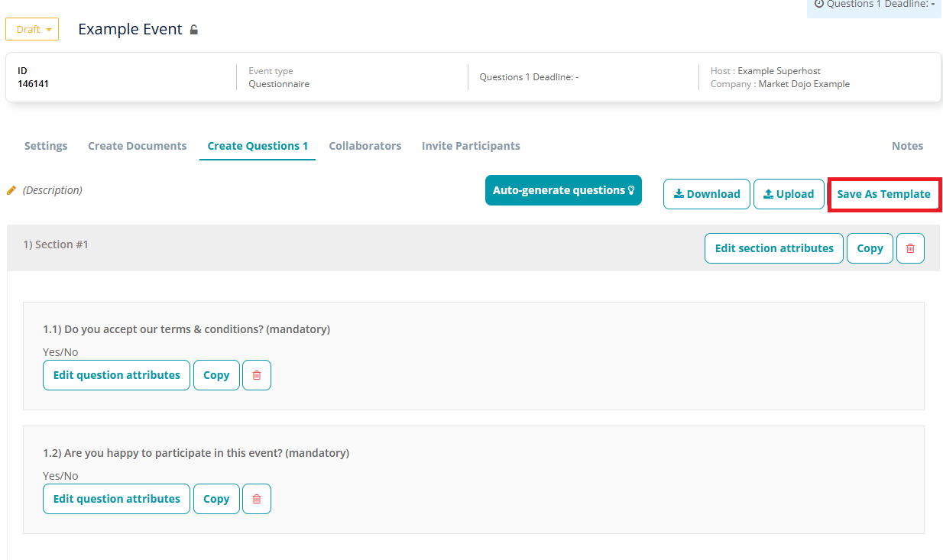Copy Section #1

(870, 248)
